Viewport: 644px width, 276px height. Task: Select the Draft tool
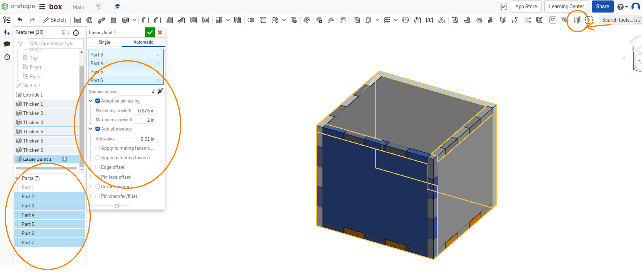[169, 20]
